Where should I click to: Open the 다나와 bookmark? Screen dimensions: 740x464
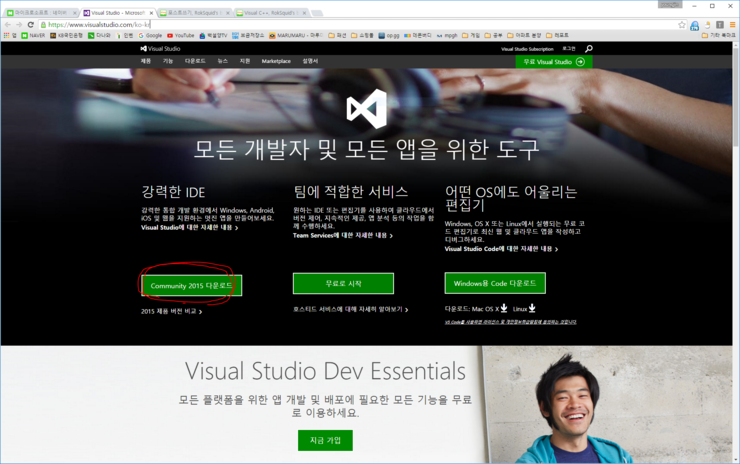point(99,35)
